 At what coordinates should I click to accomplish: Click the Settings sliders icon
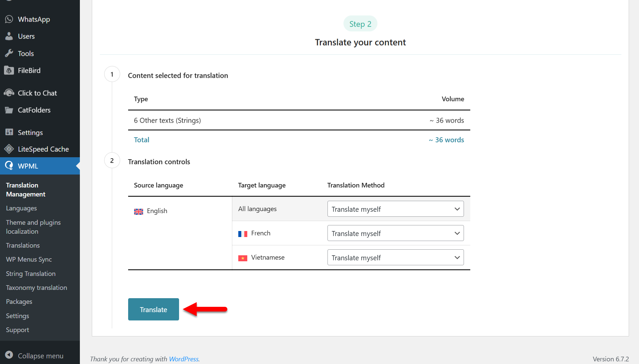9,132
